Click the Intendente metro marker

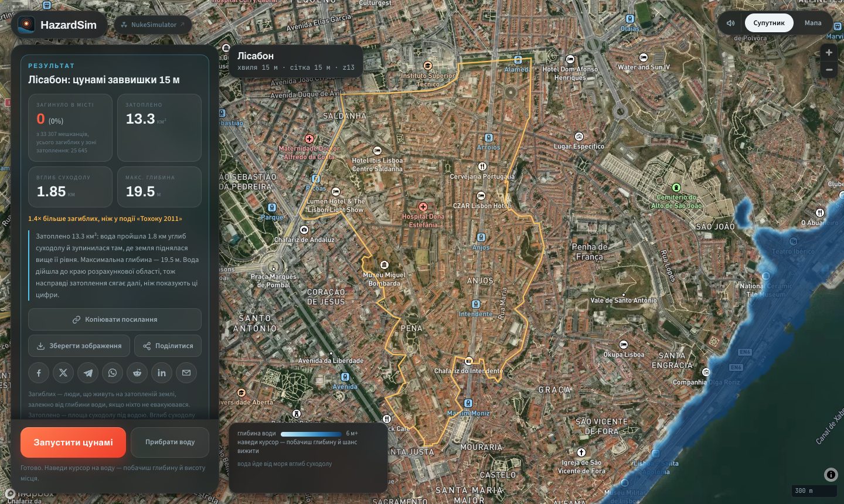(475, 304)
